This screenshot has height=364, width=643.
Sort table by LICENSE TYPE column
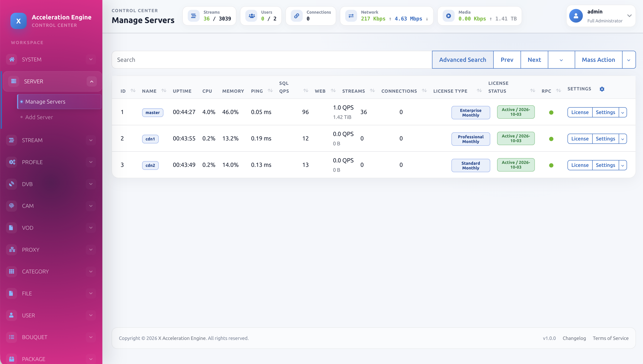[x=479, y=91]
